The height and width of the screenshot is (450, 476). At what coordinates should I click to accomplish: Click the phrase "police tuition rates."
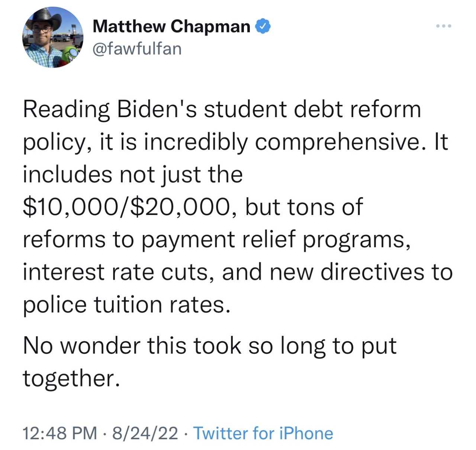pyautogui.click(x=124, y=305)
